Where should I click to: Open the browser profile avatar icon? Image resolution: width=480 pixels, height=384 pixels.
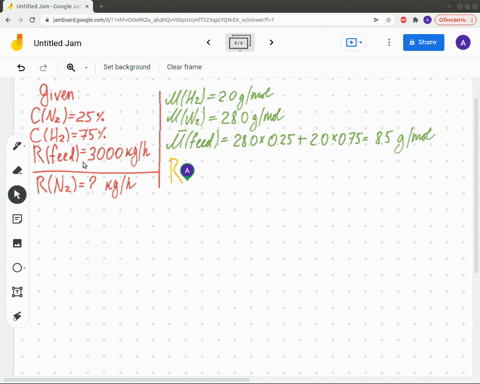click(427, 20)
